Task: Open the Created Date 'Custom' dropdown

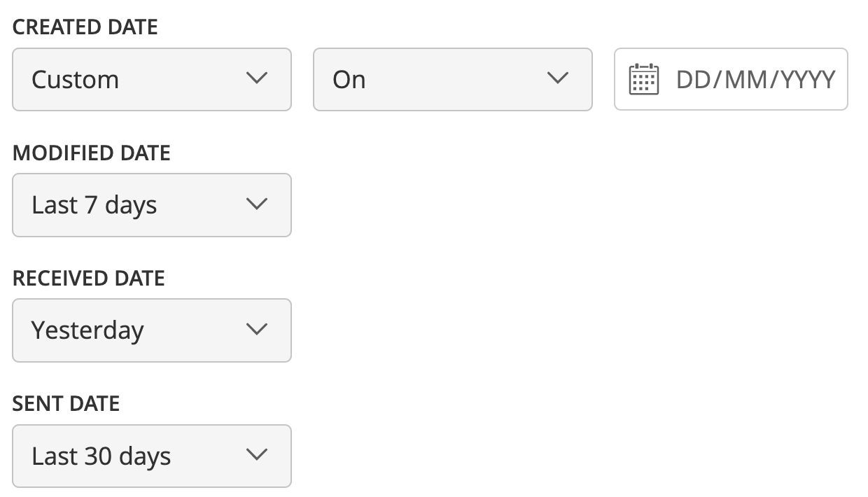Action: [151, 79]
